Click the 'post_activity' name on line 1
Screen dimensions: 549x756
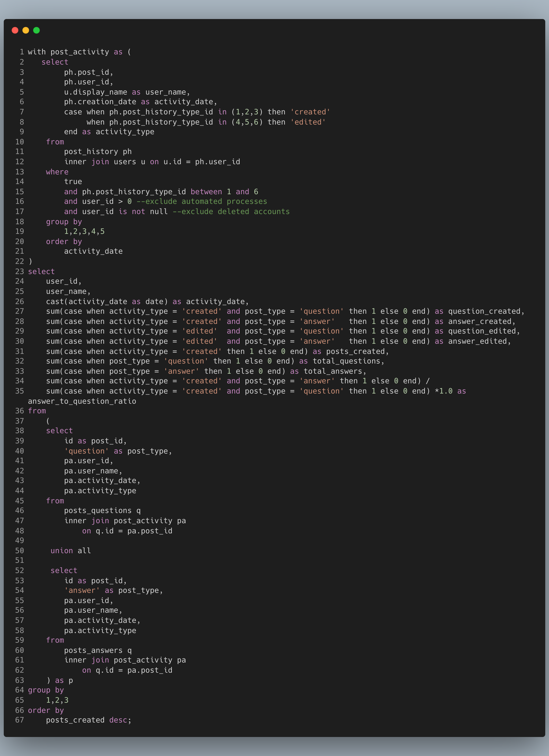[80, 52]
